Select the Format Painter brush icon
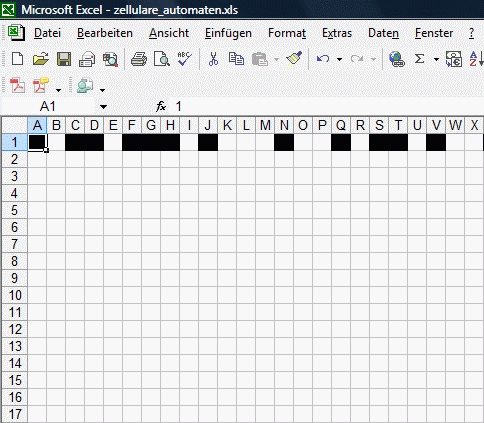 coord(294,59)
